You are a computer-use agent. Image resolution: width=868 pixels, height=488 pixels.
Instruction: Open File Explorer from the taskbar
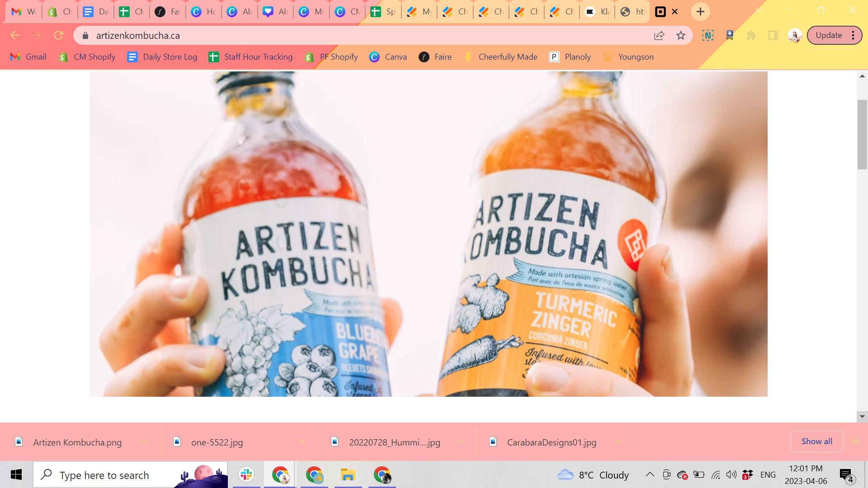point(348,474)
